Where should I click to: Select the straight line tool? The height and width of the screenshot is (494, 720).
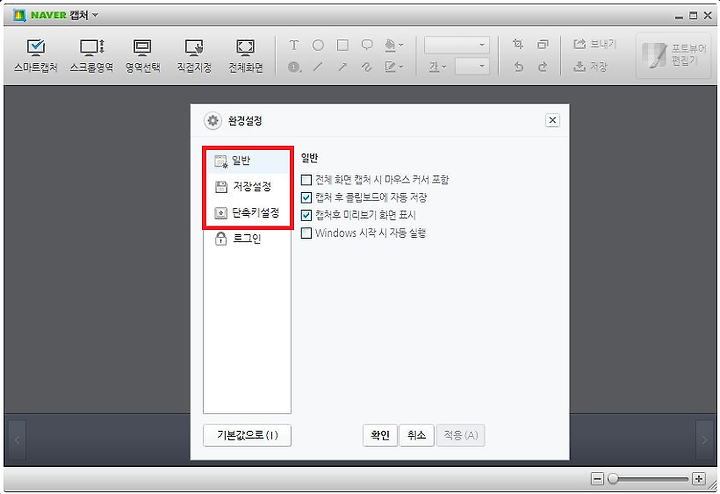(x=318, y=67)
